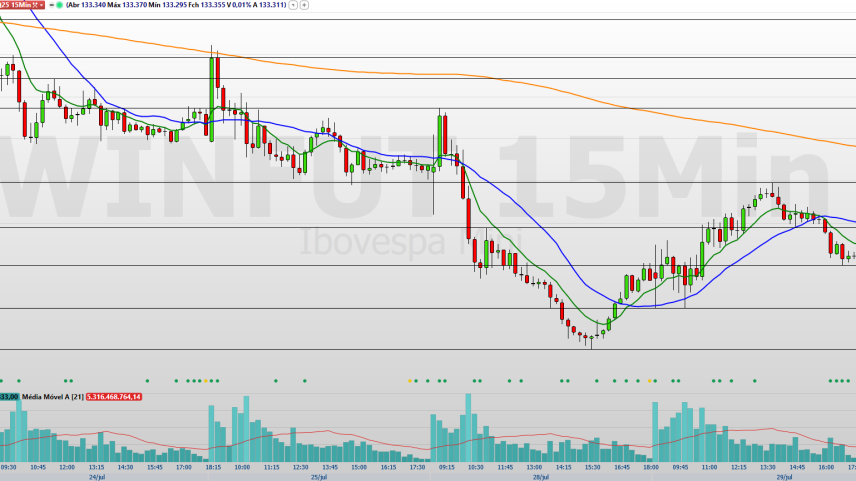Click the green status circle indicator
This screenshot has width=856, height=481.
(x=60, y=5)
